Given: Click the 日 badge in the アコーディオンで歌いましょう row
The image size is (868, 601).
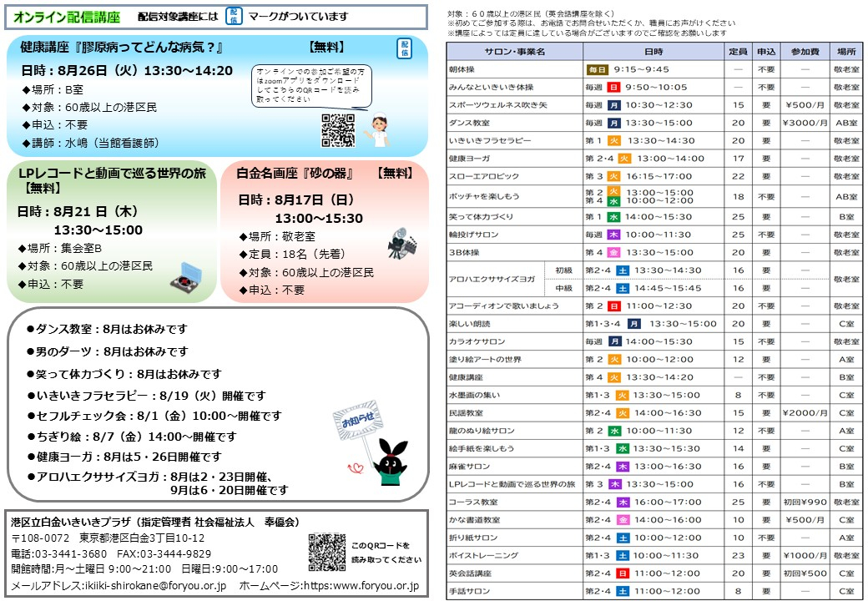Looking at the screenshot, I should coord(613,306).
